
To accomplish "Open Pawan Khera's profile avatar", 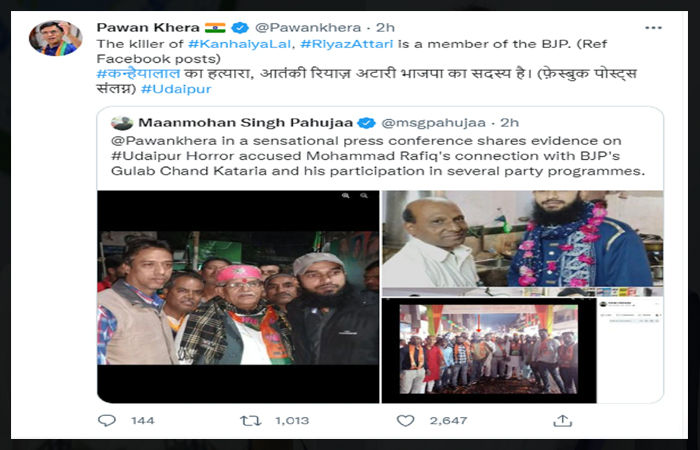I will [55, 38].
